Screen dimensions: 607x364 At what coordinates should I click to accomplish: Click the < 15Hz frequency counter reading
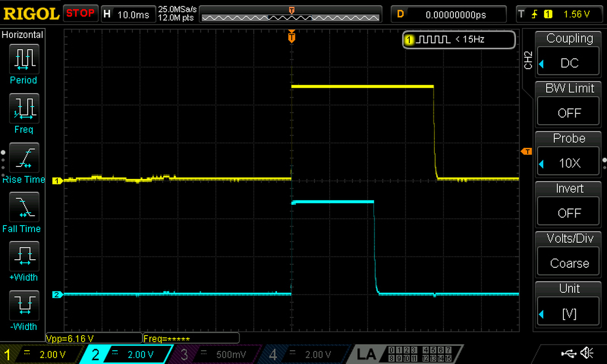click(469, 40)
